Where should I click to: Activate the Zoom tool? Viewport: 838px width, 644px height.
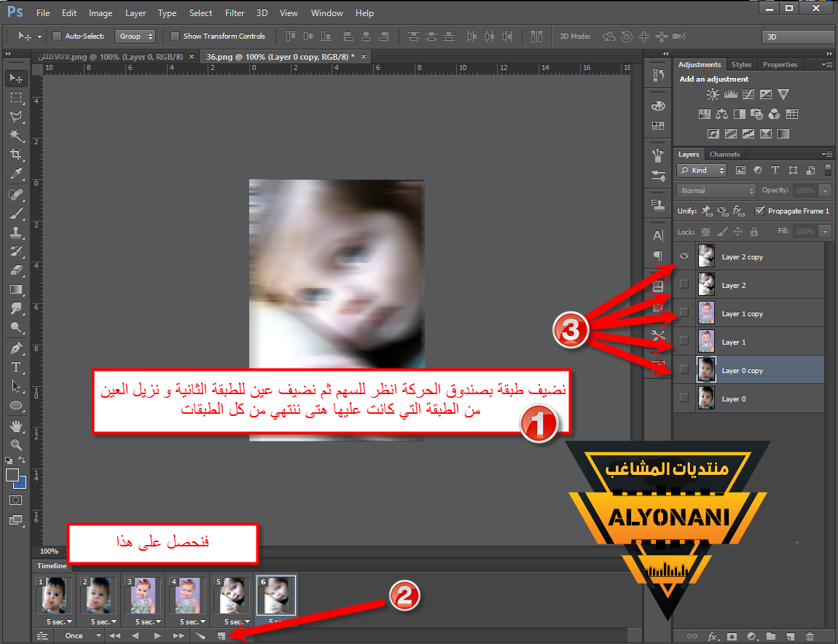point(16,444)
